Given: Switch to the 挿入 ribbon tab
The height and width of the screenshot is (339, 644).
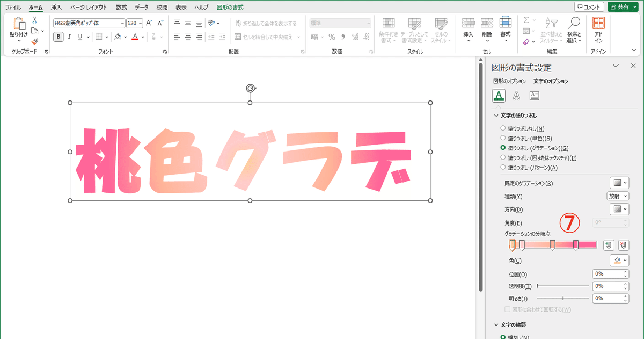Looking at the screenshot, I should coord(56,8).
